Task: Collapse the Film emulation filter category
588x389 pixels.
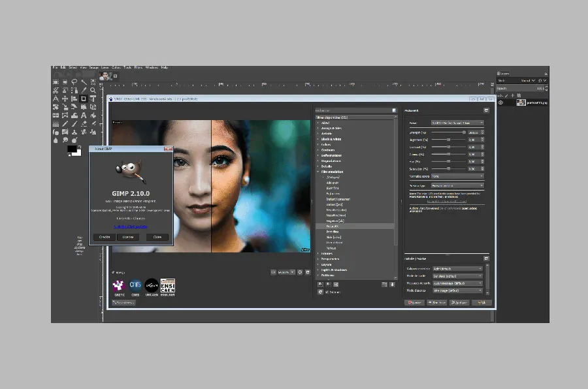Action: [318, 172]
